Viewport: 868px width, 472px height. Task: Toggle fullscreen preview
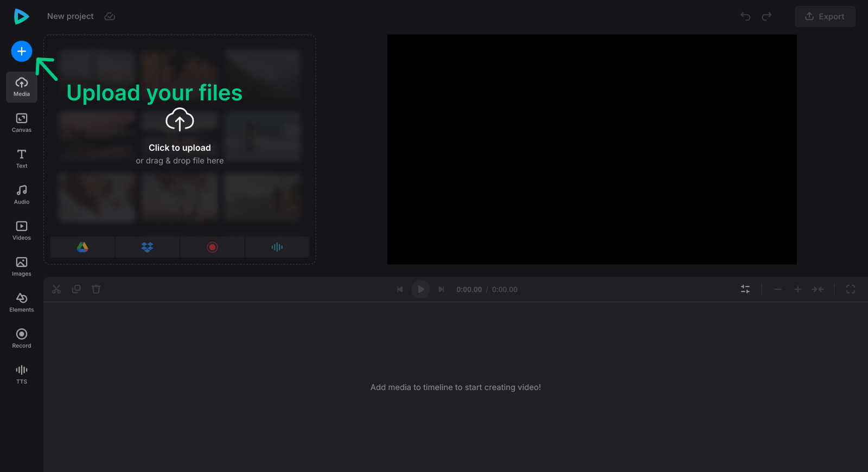pyautogui.click(x=851, y=289)
